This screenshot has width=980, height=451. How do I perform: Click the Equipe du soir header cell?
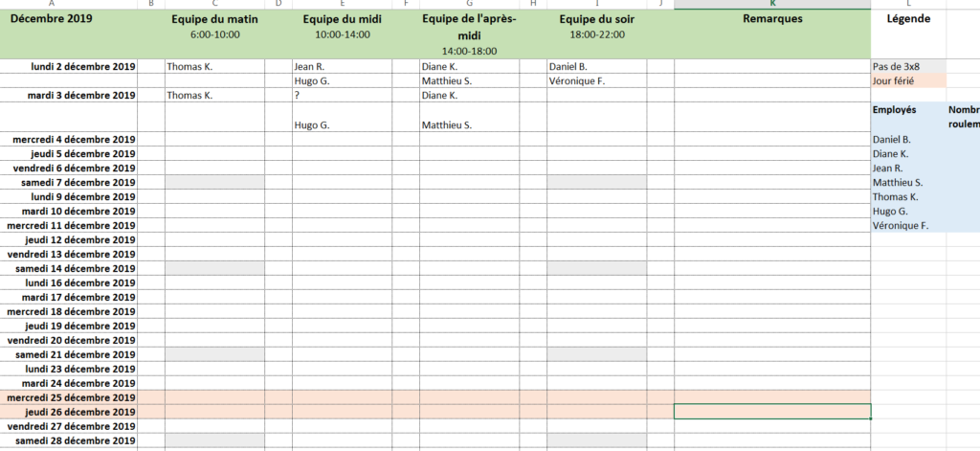tap(597, 34)
